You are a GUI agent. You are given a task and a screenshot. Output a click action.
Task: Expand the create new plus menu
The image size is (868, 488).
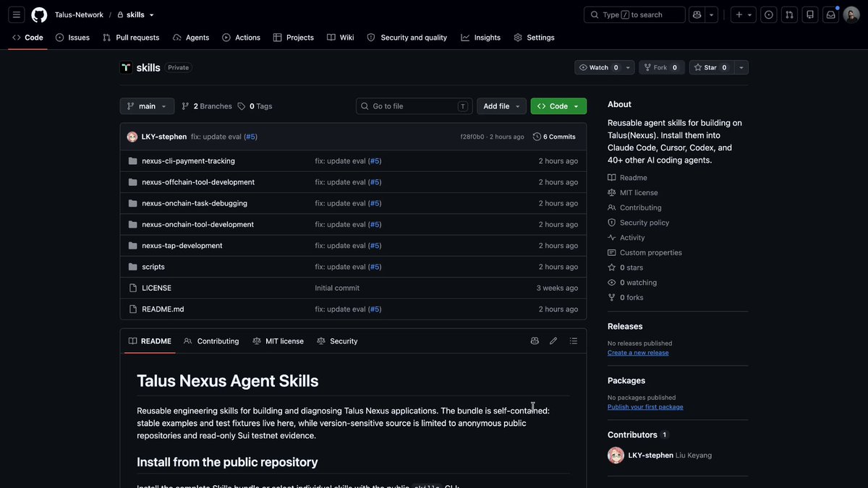point(743,14)
